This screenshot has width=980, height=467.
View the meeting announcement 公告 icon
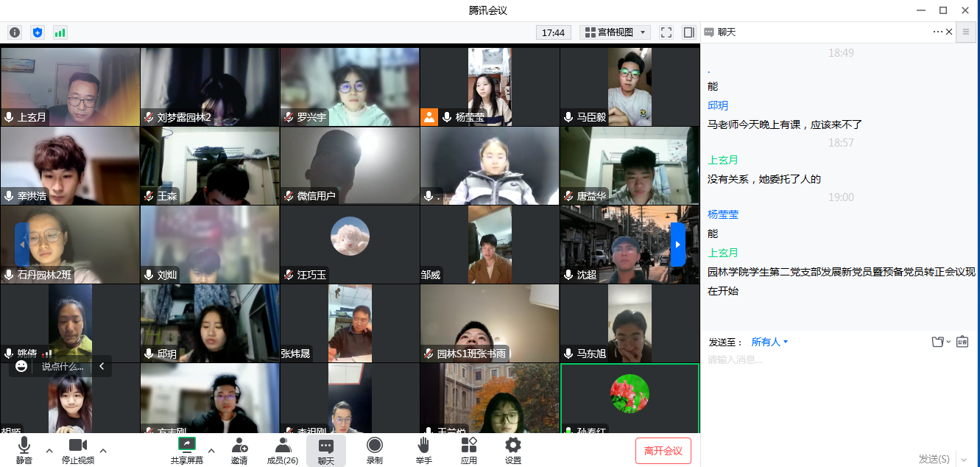(964, 341)
